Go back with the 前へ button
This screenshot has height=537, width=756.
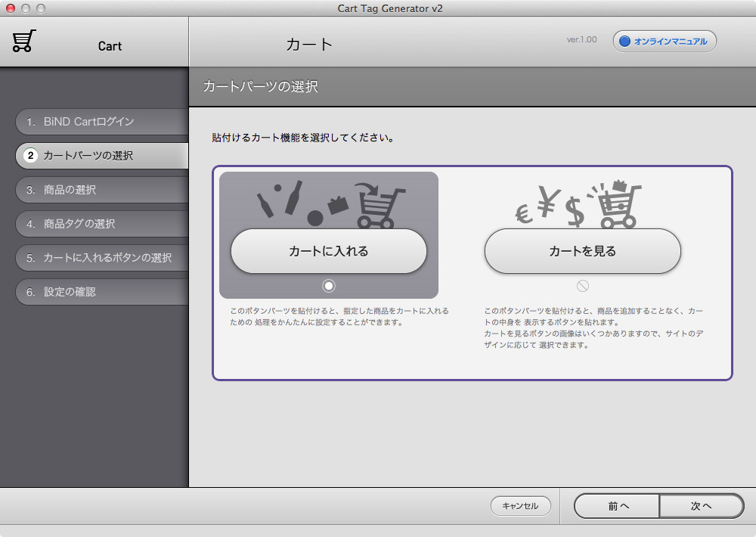[x=617, y=506]
